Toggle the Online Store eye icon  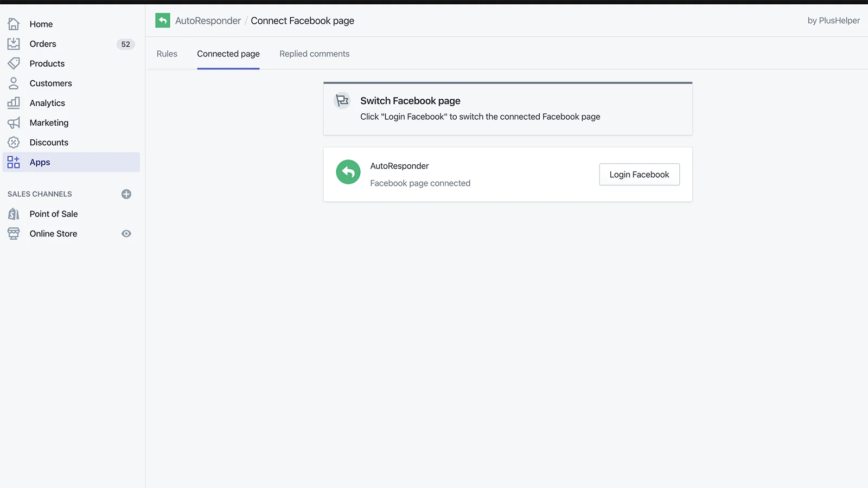pyautogui.click(x=126, y=234)
